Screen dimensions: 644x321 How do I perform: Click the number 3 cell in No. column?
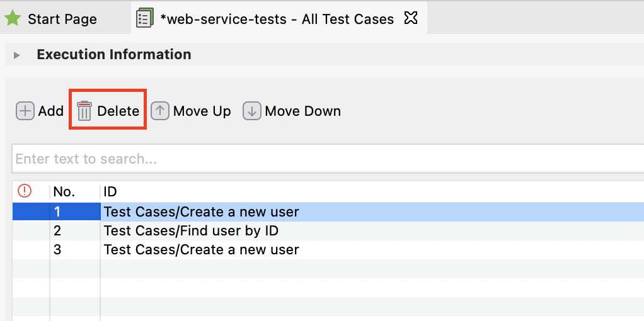(57, 250)
